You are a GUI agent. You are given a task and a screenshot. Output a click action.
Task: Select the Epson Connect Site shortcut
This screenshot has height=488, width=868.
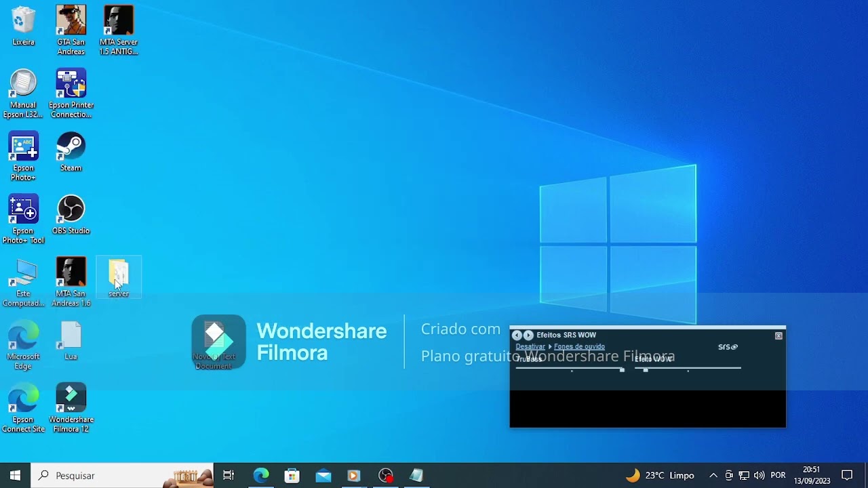23,409
